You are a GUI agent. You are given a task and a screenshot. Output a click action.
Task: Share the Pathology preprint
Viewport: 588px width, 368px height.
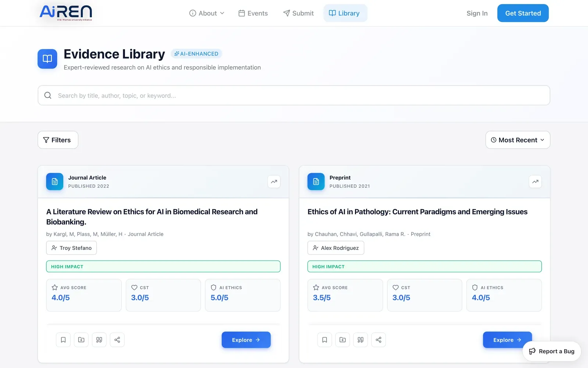[379, 340]
